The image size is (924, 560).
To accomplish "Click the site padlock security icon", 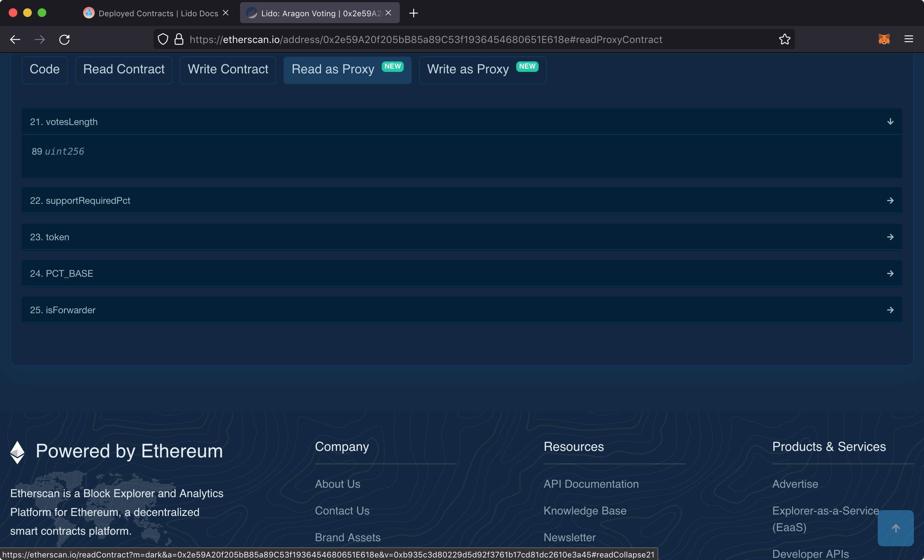I will point(179,39).
